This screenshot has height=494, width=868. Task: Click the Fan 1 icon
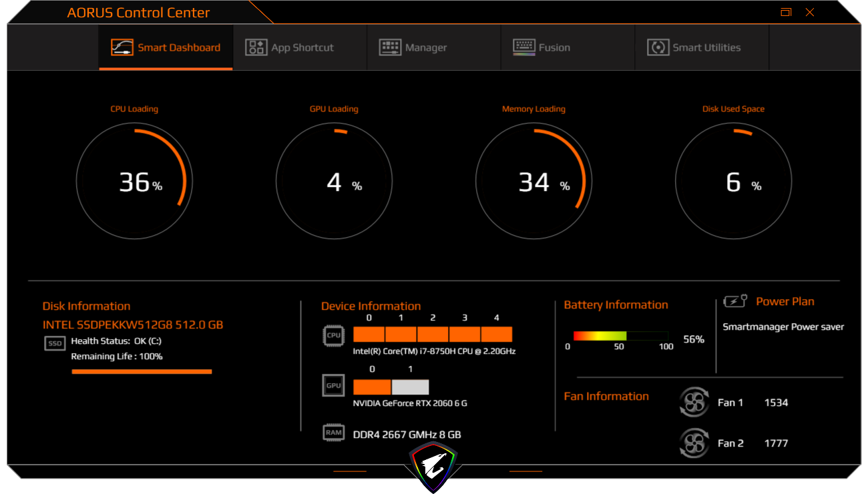[694, 403]
